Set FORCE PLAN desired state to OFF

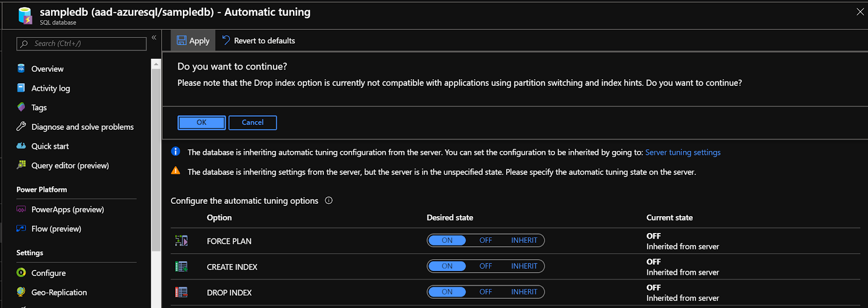[486, 240]
